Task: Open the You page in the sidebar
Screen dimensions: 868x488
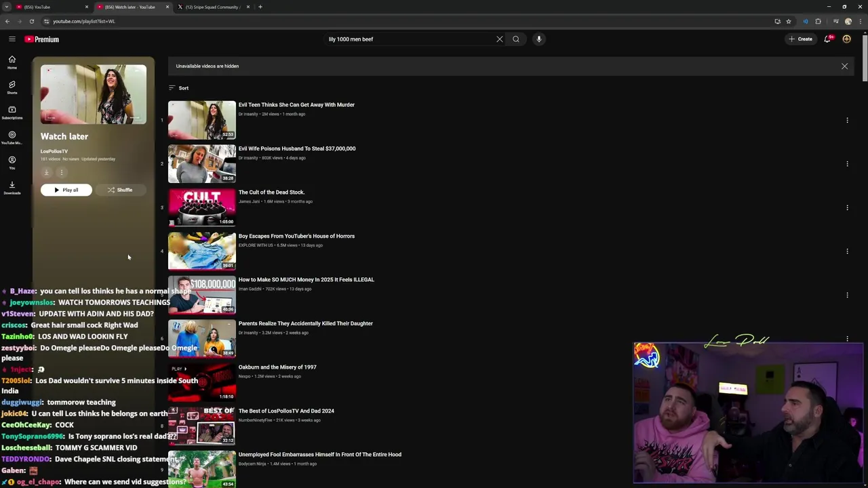Action: coord(12,163)
